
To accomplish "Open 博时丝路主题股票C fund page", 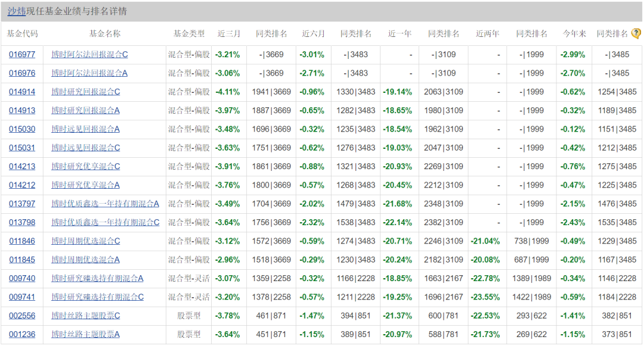I will tap(86, 316).
